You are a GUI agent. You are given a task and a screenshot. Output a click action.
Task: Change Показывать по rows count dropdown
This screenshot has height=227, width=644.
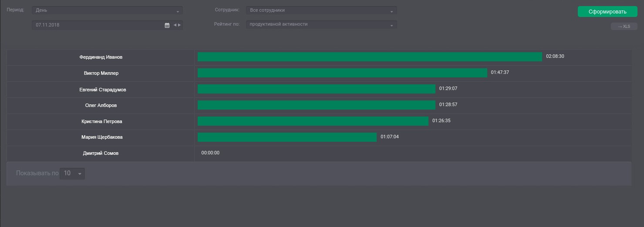(x=72, y=174)
